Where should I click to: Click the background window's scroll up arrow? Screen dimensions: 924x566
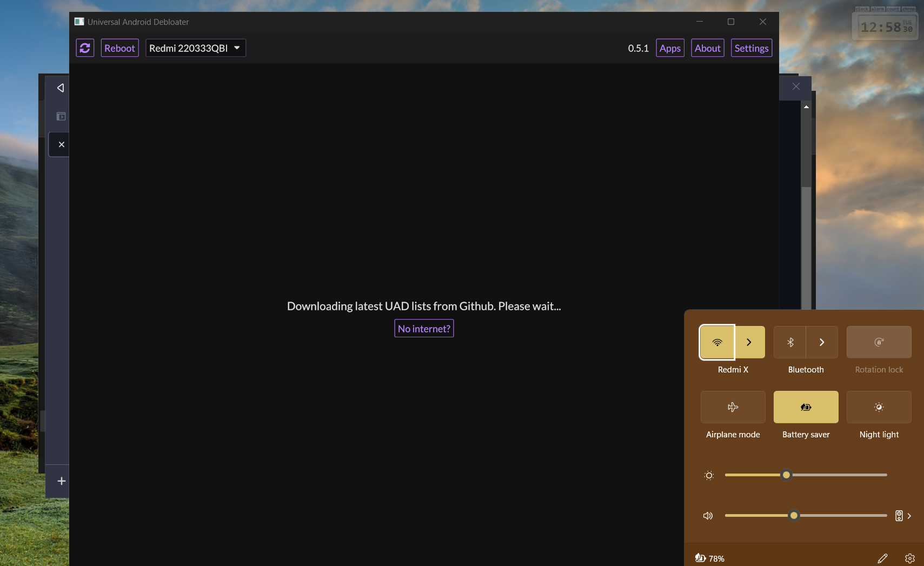pos(806,107)
